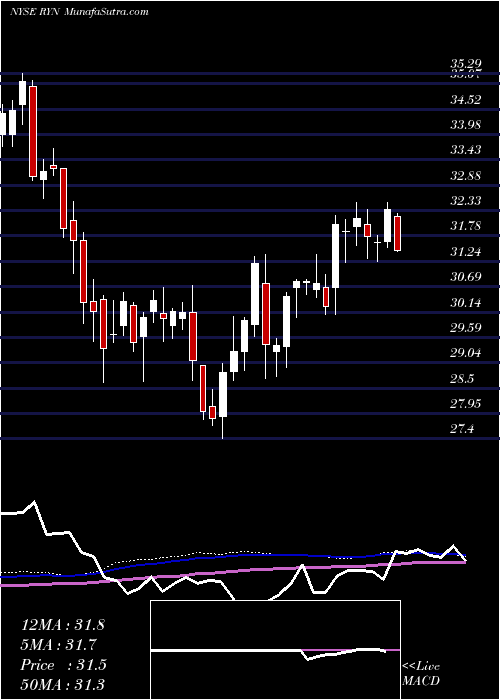This screenshot has width=500, height=700.
Task: Click the 34.52 price axis label
Action: click(466, 100)
